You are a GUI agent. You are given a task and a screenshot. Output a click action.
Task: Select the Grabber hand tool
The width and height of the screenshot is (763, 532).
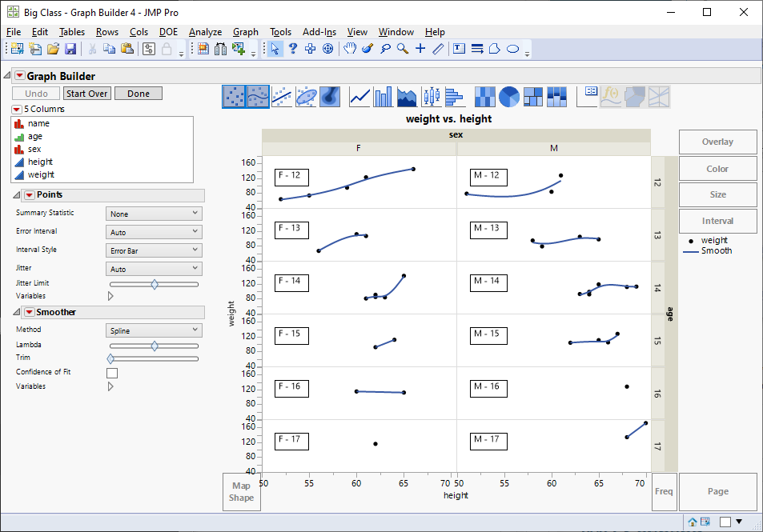(349, 49)
